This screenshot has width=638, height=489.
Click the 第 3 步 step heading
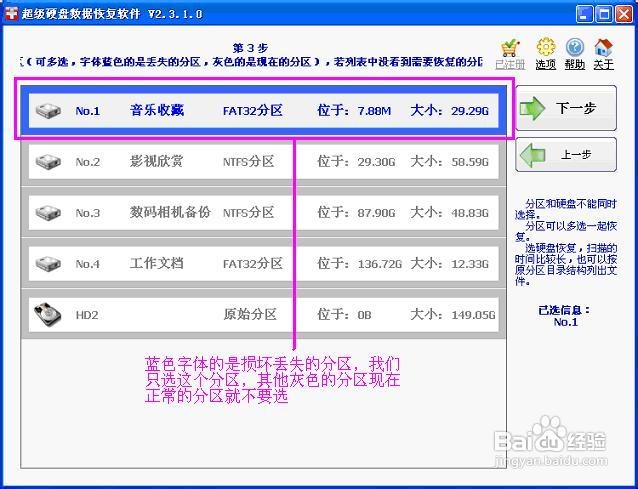tap(250, 48)
